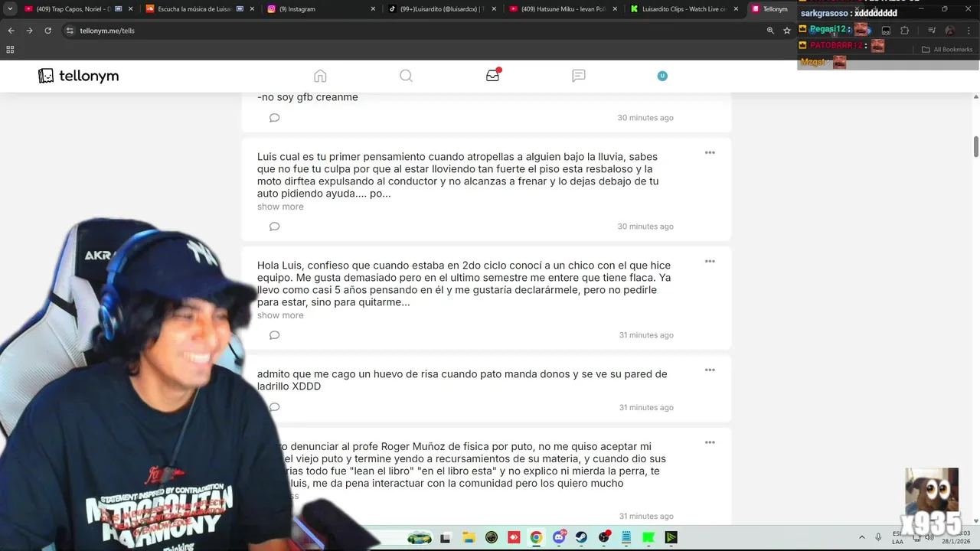The height and width of the screenshot is (551, 980).
Task: Switch to the Hatsune Miku tab
Action: [563, 9]
